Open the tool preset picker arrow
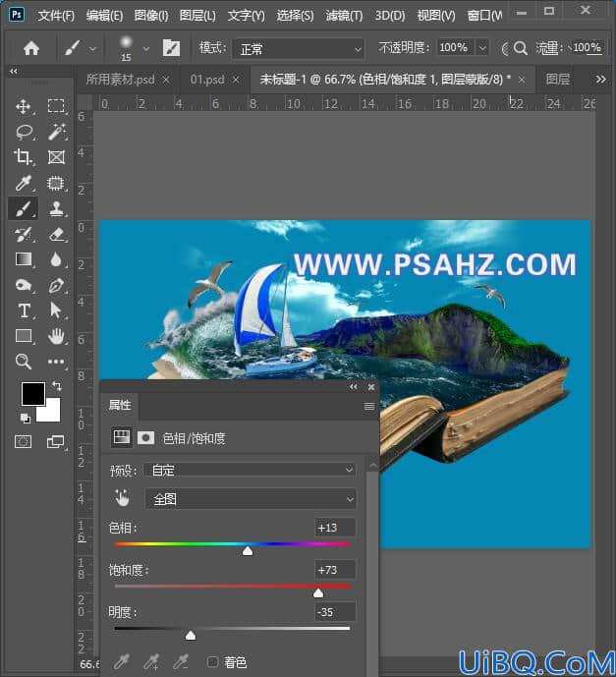The width and height of the screenshot is (616, 677). pyautogui.click(x=92, y=49)
